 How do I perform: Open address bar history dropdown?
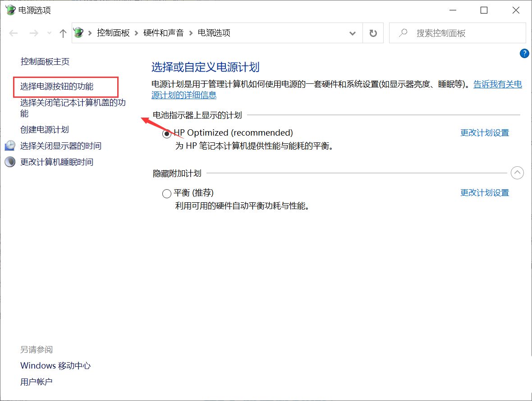tap(353, 33)
